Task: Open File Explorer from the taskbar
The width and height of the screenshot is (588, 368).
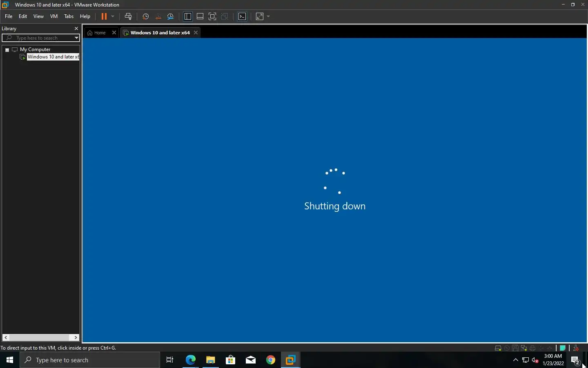Action: pos(210,360)
